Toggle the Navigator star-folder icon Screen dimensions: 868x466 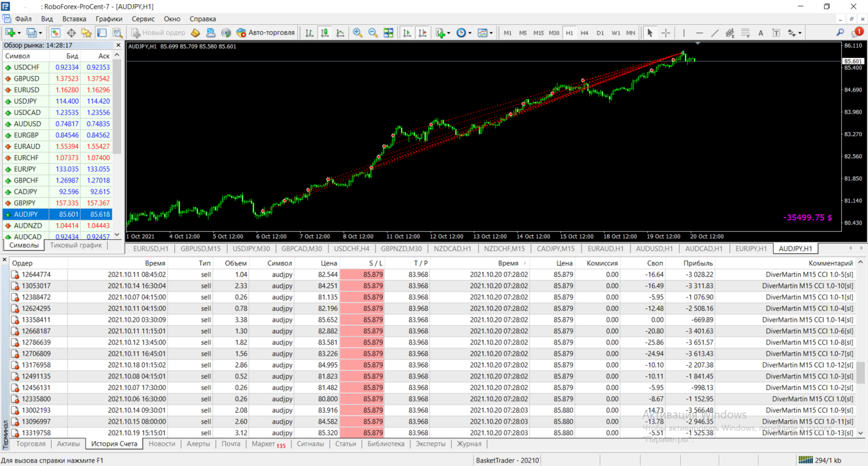pyautogui.click(x=86, y=32)
